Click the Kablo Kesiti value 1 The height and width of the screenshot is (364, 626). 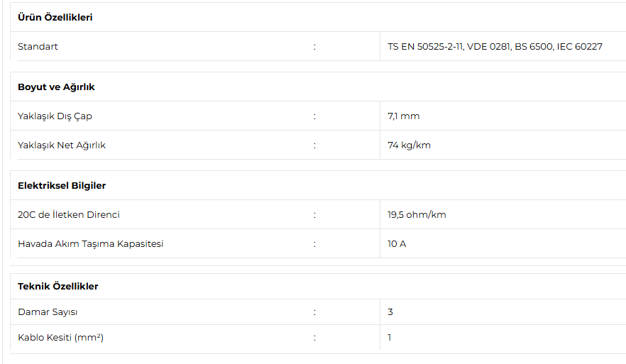390,338
